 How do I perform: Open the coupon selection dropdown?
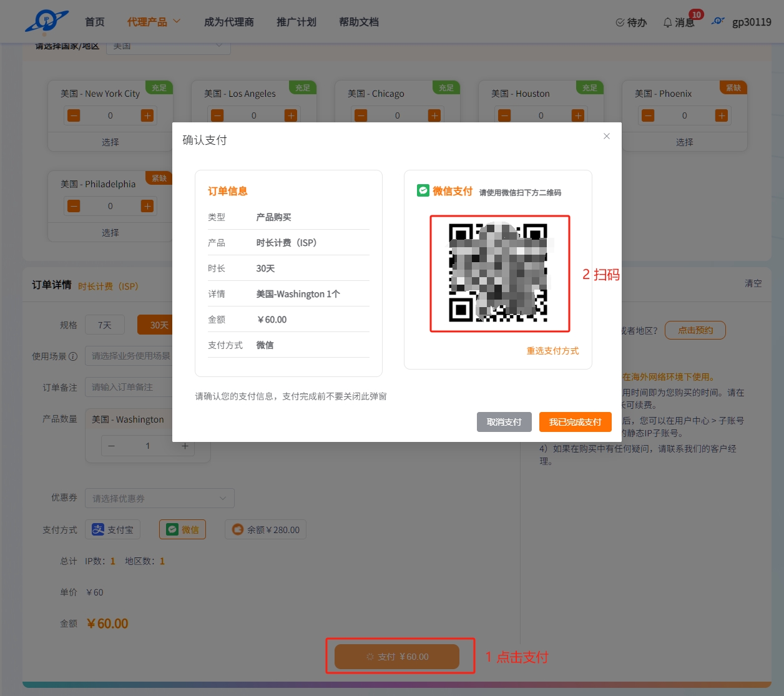click(x=160, y=498)
